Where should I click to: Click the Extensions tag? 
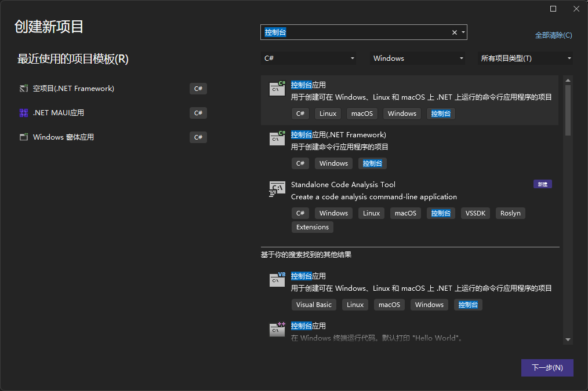pos(313,227)
